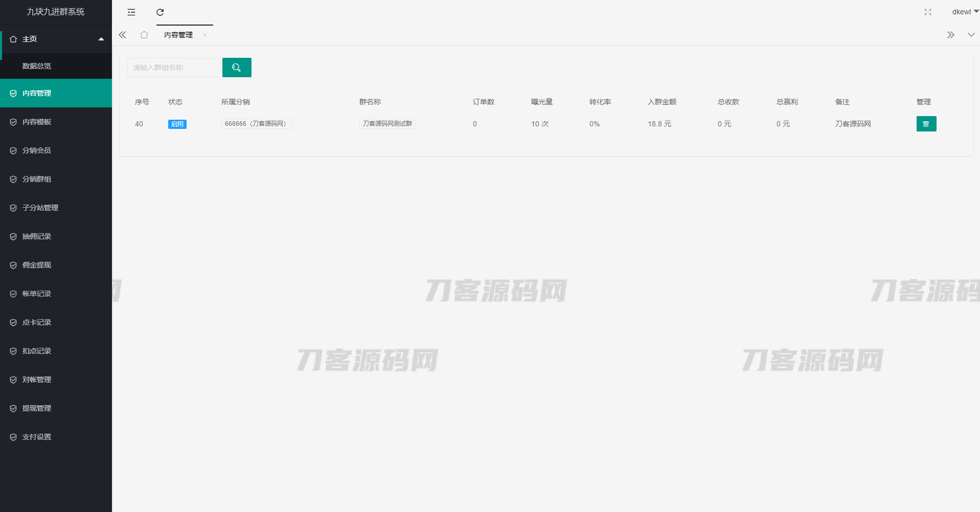980x512 pixels.
Task: Delete row 40 using trash icon
Action: tap(926, 124)
